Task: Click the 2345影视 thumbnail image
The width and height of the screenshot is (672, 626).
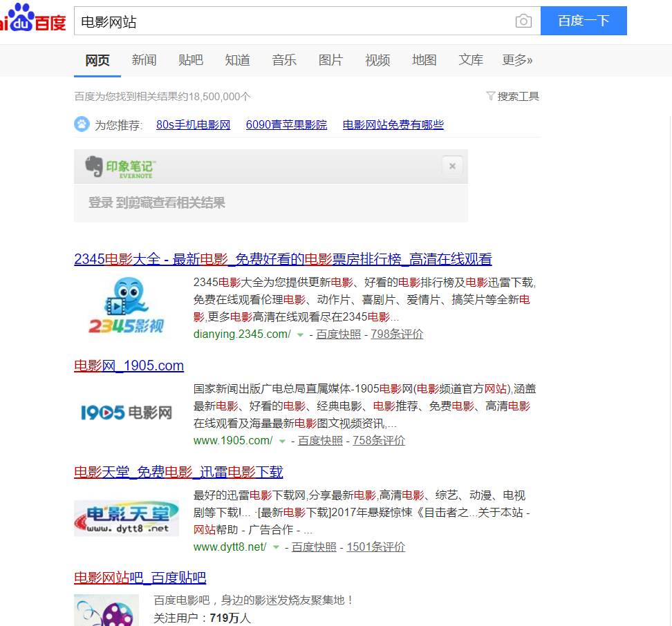Action: pos(126,305)
